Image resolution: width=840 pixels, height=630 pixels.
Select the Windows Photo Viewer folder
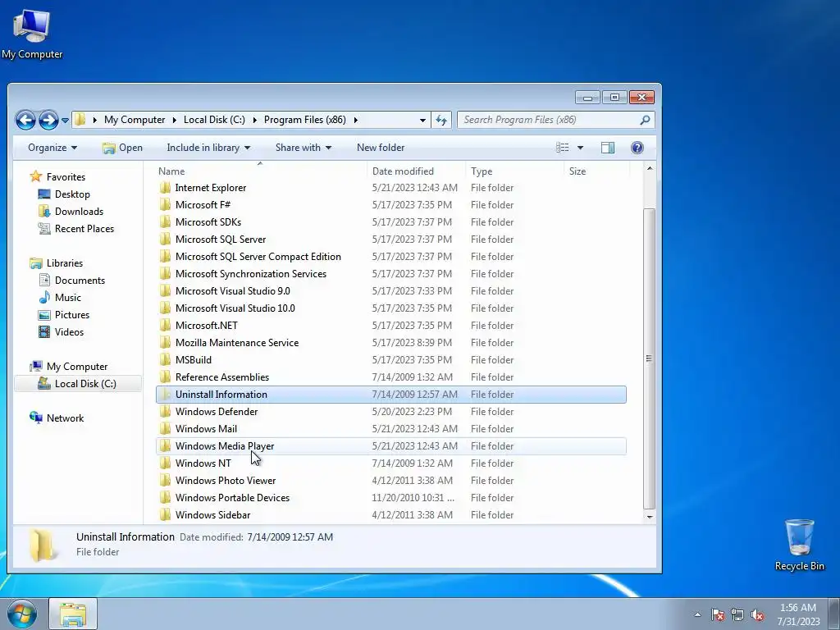coord(226,481)
